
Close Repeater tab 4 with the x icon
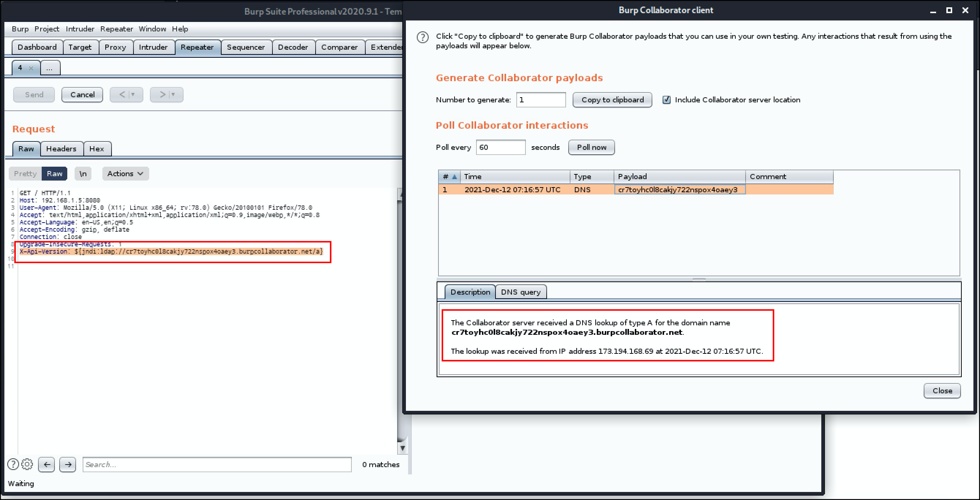pyautogui.click(x=31, y=68)
